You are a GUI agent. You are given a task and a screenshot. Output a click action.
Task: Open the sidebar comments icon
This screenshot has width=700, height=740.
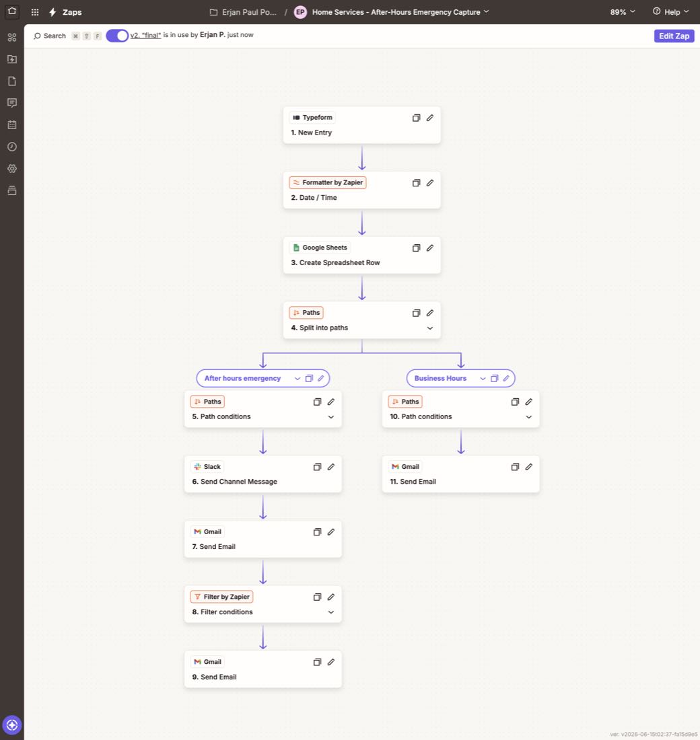pos(12,103)
